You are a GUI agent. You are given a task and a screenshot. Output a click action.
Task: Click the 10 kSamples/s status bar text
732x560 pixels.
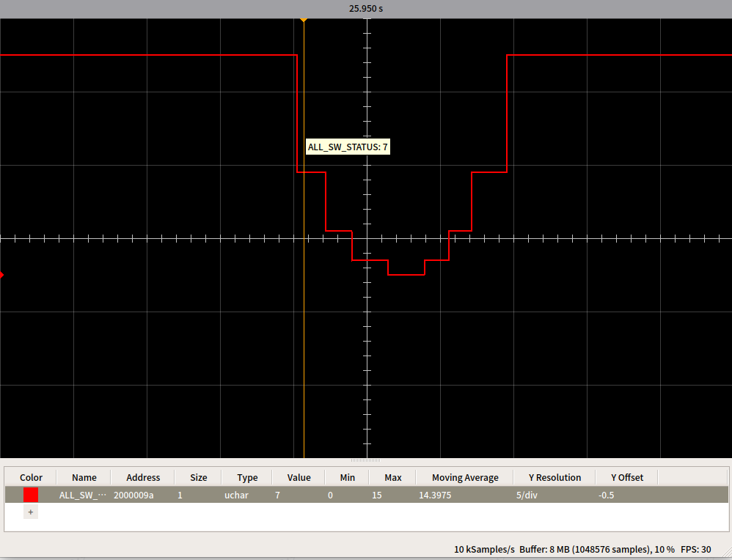click(x=484, y=549)
